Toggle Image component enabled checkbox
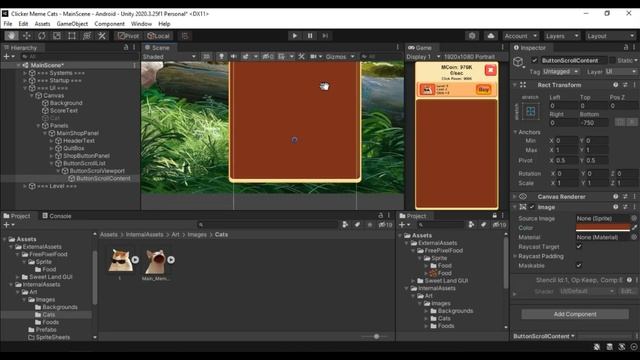Viewport: 640px width, 360px height. [x=532, y=207]
